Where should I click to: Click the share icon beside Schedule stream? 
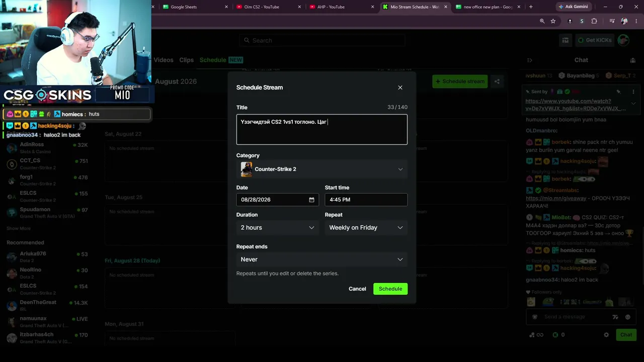[497, 81]
